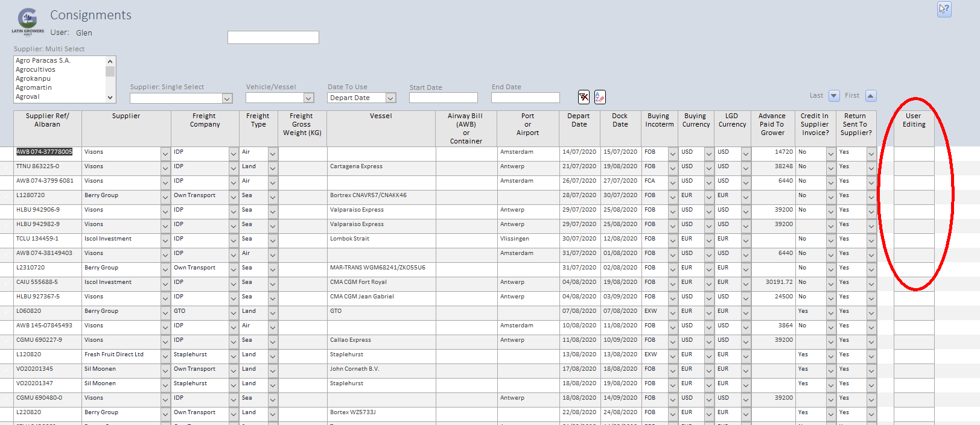Image resolution: width=980 pixels, height=425 pixels.
Task: Click the Start Date input field
Action: [443, 98]
